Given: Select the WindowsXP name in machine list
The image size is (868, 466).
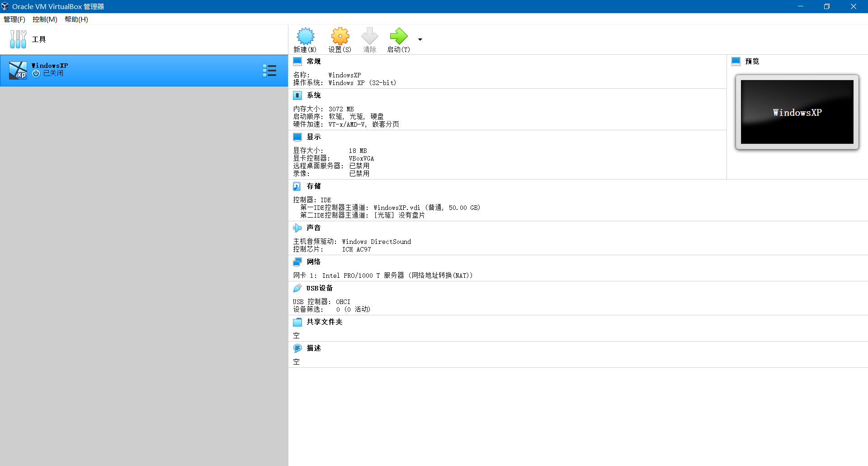Looking at the screenshot, I should [50, 66].
